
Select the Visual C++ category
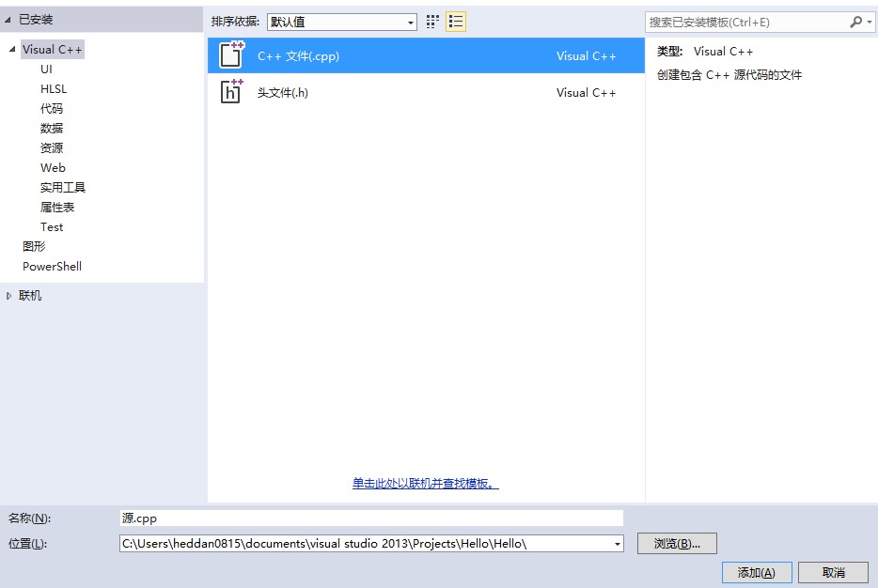52,49
